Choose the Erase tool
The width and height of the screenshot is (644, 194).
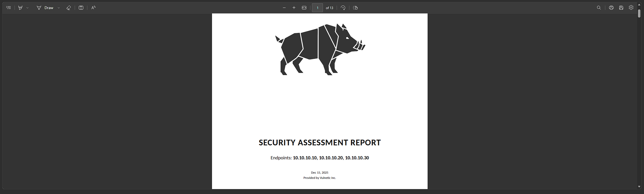[69, 8]
